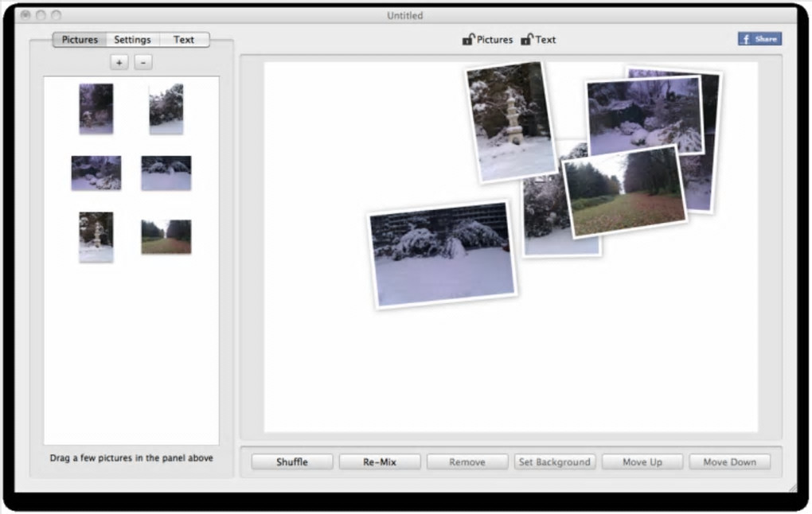Select the grass path photo in collage
The image size is (812, 514).
pyautogui.click(x=625, y=193)
